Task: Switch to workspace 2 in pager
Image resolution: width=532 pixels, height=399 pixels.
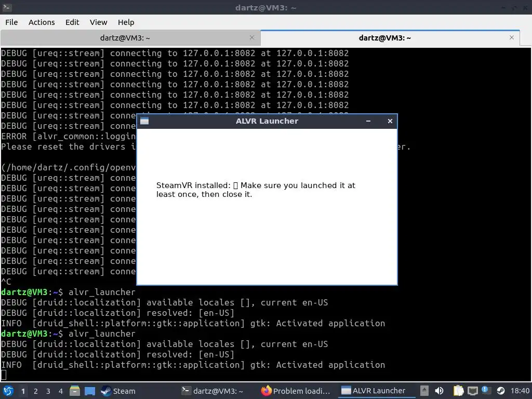Action: click(36, 391)
